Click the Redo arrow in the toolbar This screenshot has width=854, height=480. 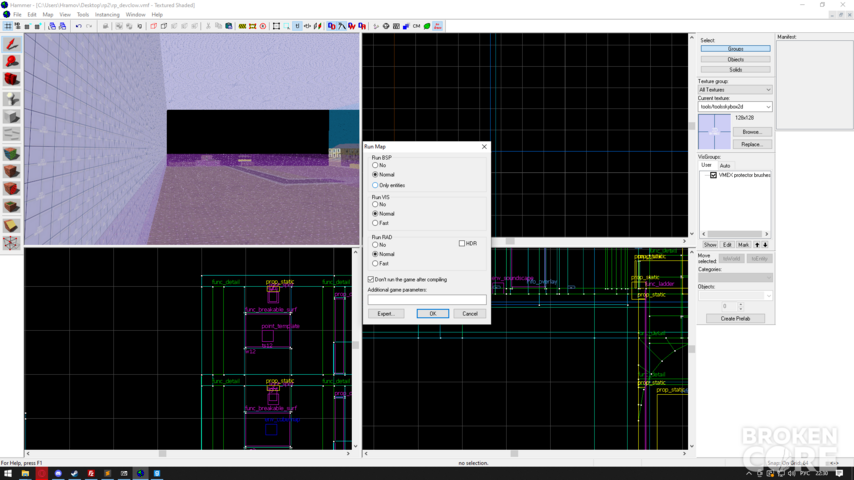pos(89,26)
